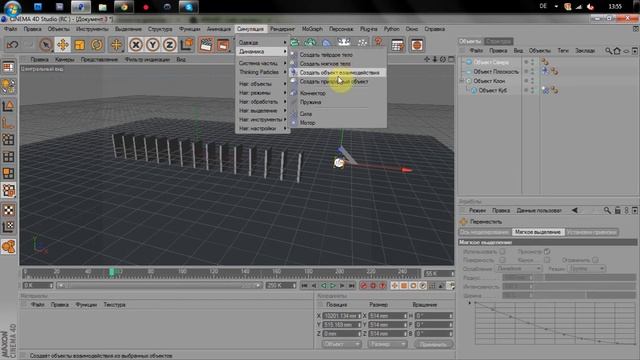This screenshot has width=640, height=360.
Task: Click the home icon in Objects panel
Action: point(617,51)
